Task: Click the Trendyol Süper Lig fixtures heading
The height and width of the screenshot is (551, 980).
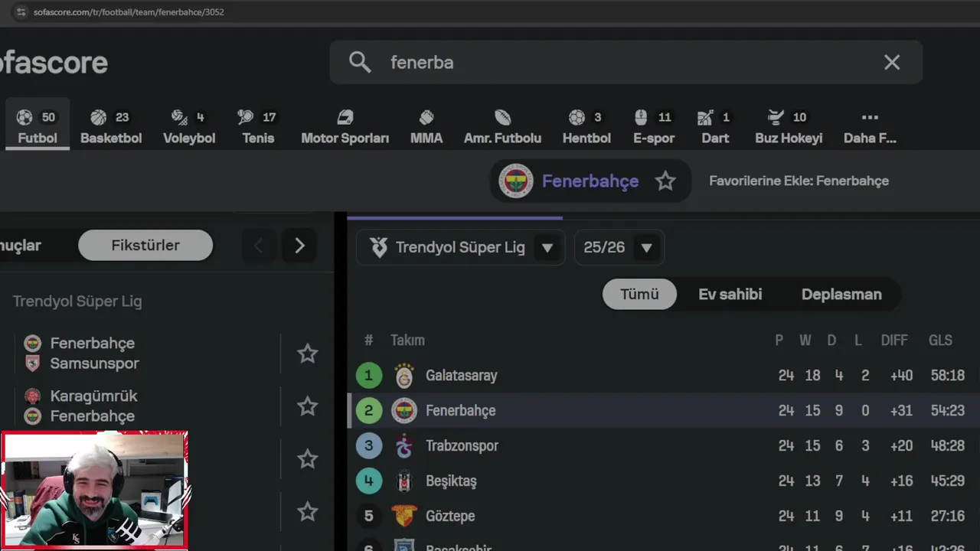Action: tap(77, 302)
